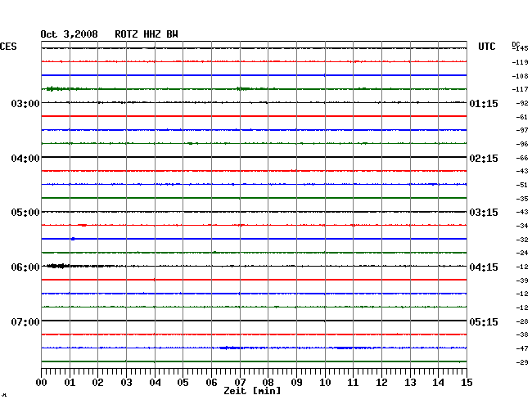Click the black seismic burst on the 06:00 trace
The height and width of the screenshot is (404, 532).
click(x=58, y=266)
